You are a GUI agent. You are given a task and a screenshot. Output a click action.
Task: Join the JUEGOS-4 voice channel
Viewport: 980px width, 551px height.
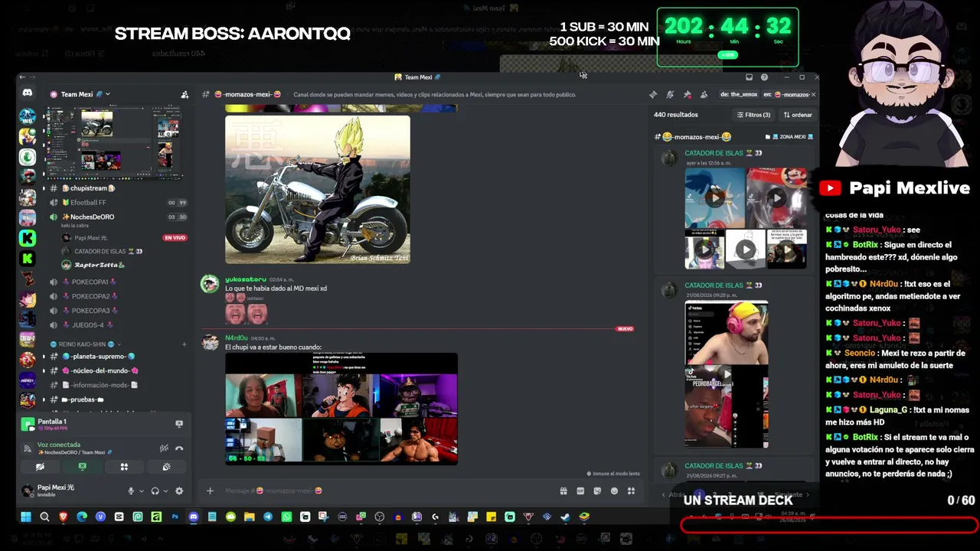click(x=92, y=325)
